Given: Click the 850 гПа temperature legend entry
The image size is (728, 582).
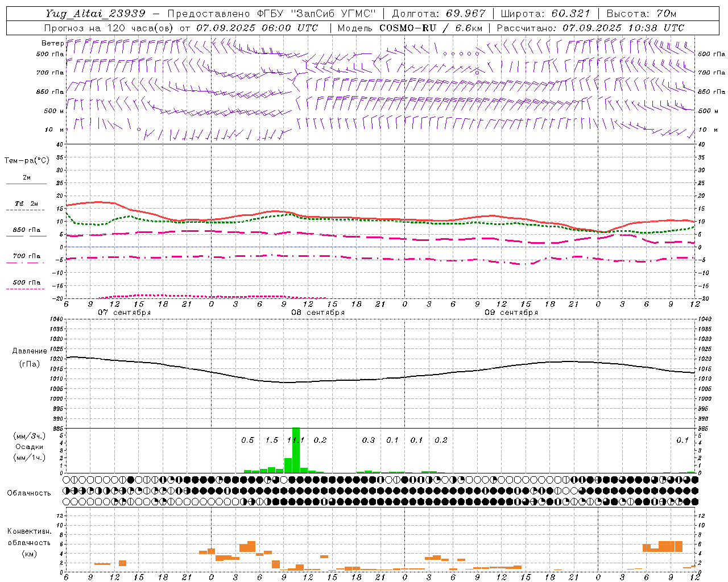Looking at the screenshot, I should [26, 230].
